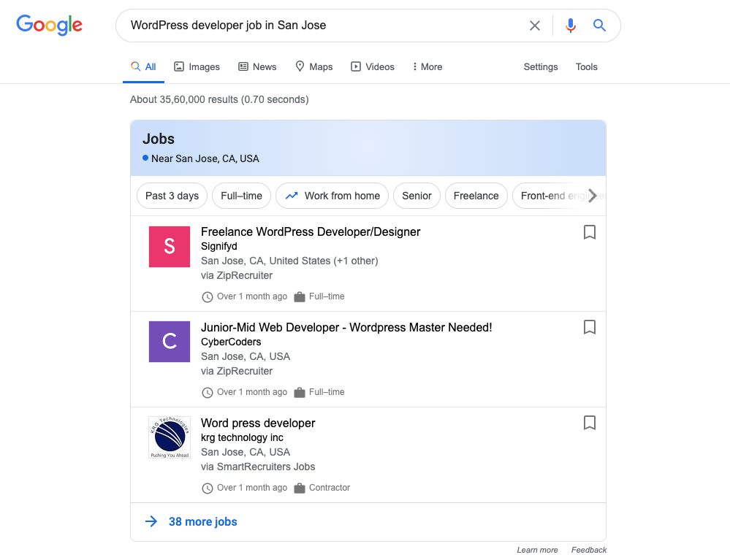
Task: Show more filters with the right chevron
Action: [x=592, y=196]
